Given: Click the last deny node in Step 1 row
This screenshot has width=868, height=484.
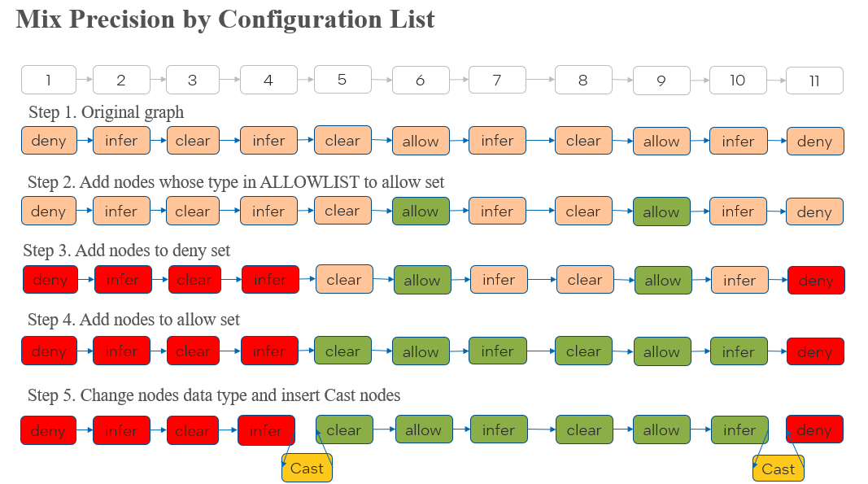Looking at the screenshot, I should pos(814,142).
